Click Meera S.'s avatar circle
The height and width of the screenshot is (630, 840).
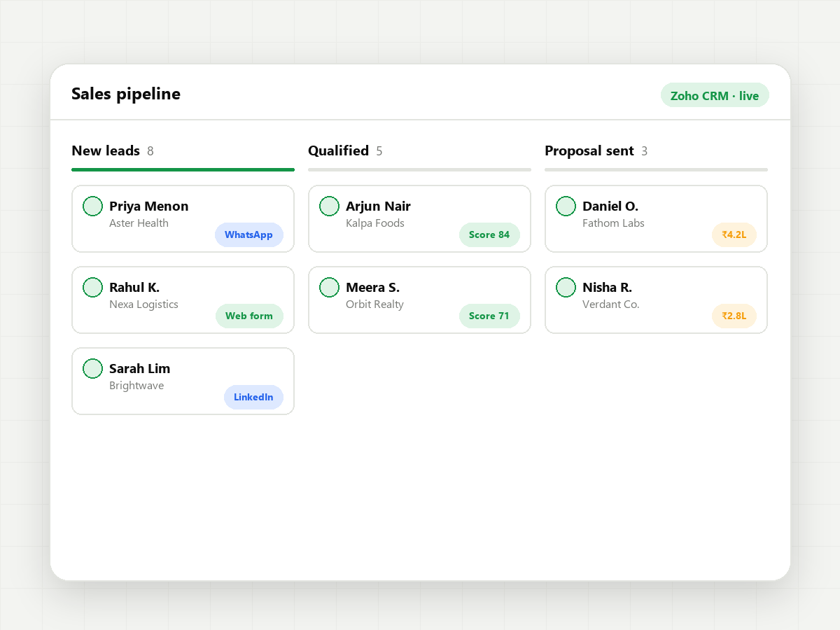(329, 288)
